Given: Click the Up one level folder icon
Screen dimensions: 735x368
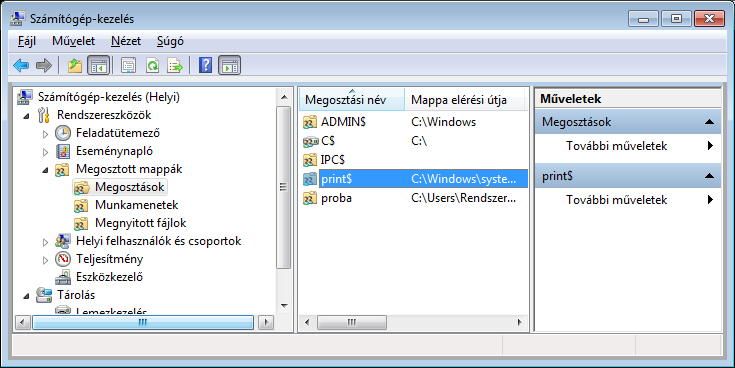Looking at the screenshot, I should (75, 65).
